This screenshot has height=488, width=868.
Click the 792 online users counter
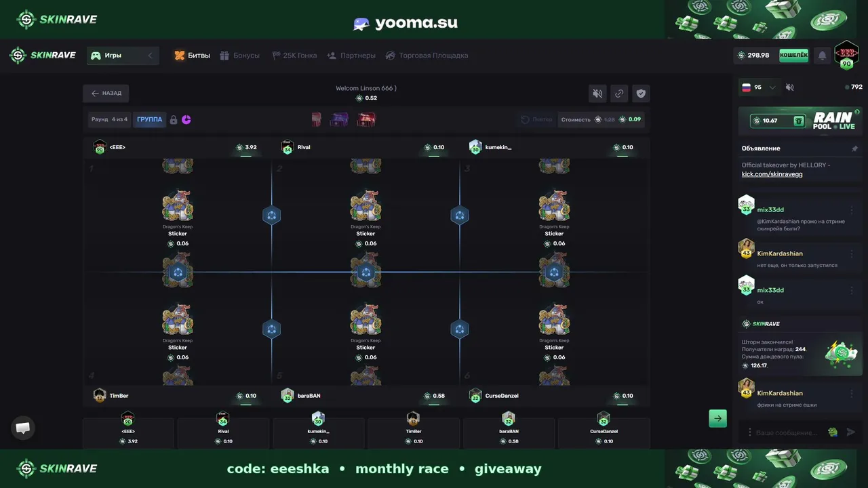854,87
